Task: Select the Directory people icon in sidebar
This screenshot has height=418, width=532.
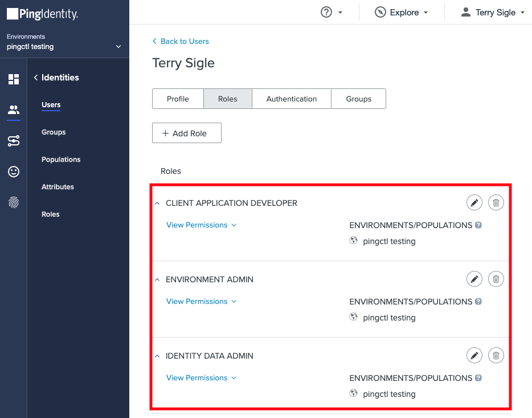Action: coord(13,110)
